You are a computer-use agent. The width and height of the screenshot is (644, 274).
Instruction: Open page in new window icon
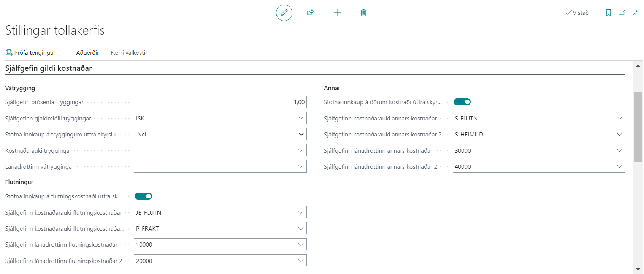coord(622,13)
